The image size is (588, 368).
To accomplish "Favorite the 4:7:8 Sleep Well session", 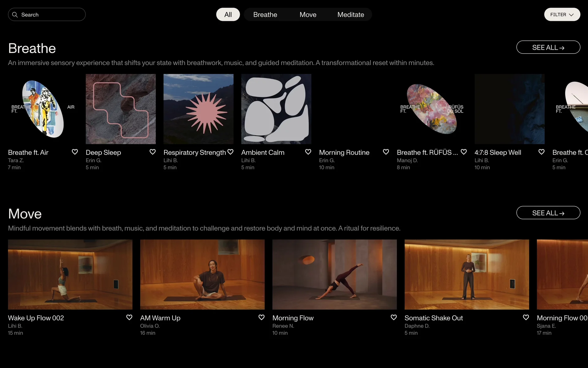I will click(x=541, y=152).
